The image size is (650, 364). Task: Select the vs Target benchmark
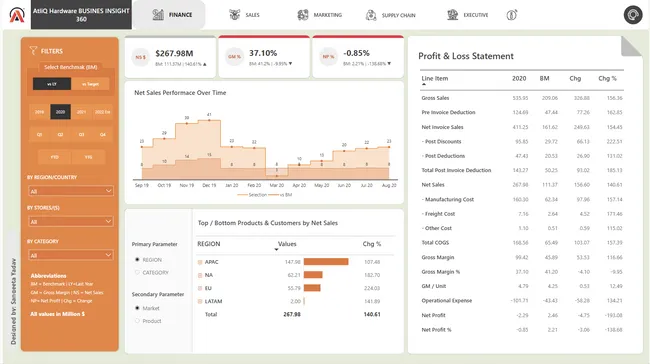tap(90, 84)
